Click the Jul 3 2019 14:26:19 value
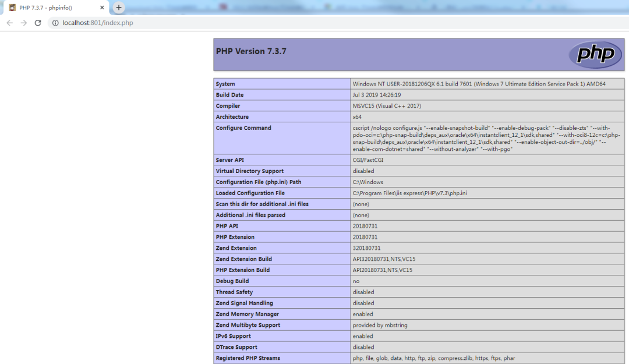 pyautogui.click(x=377, y=95)
